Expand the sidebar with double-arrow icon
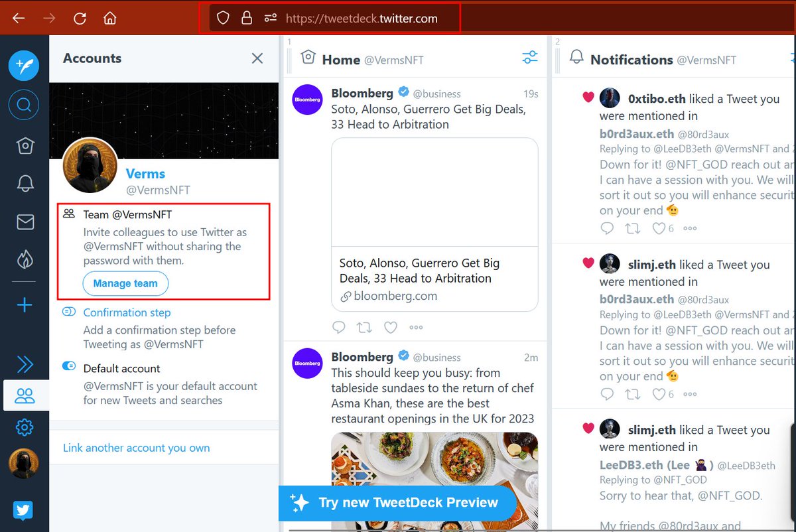Viewport: 796px width, 532px height. click(25, 364)
